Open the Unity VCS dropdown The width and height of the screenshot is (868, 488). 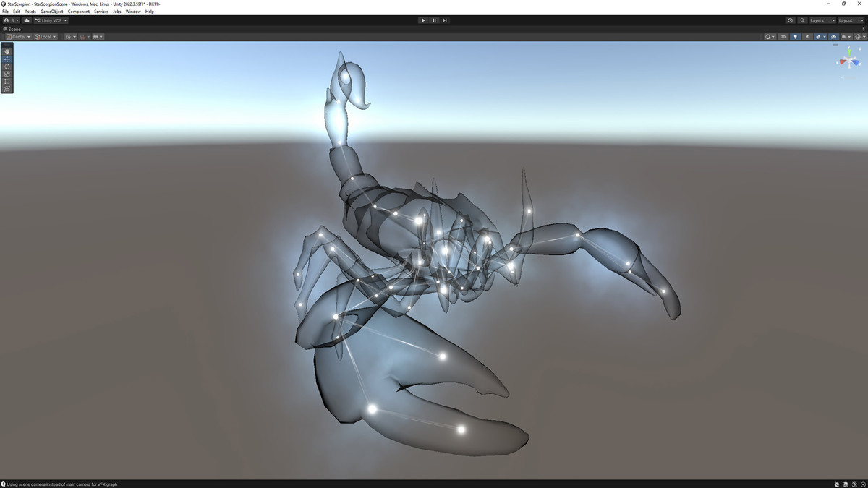point(51,20)
